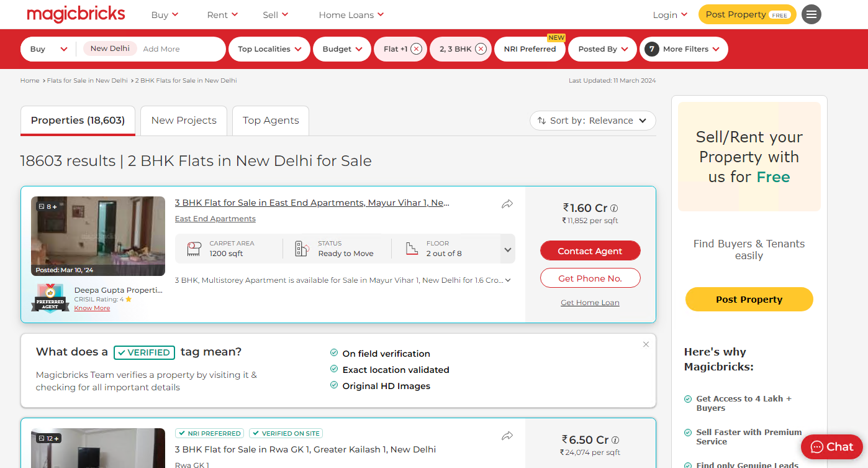This screenshot has height=468, width=868.
Task: Click info icon next to ₹6.50 Cr
Action: click(615, 440)
